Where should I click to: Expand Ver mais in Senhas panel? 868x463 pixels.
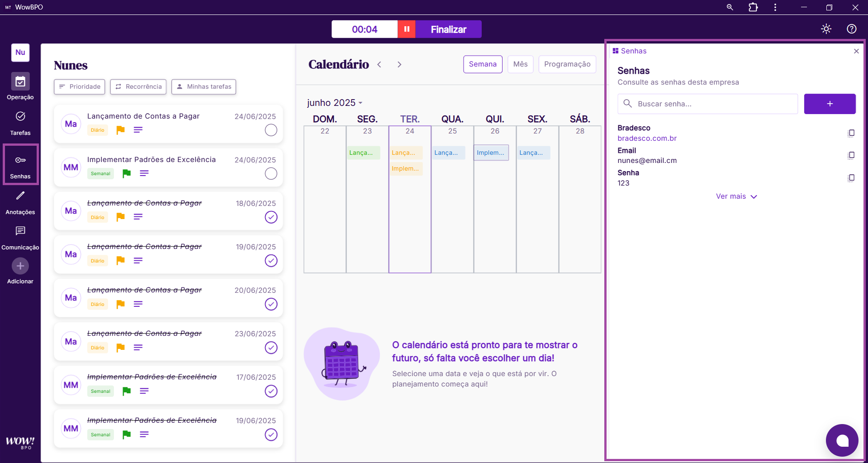[x=736, y=196]
